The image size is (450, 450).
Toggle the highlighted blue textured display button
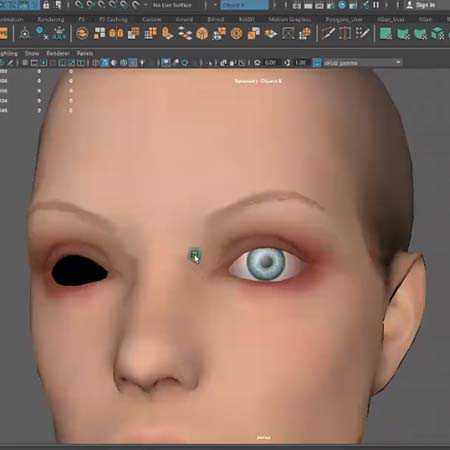[x=105, y=62]
